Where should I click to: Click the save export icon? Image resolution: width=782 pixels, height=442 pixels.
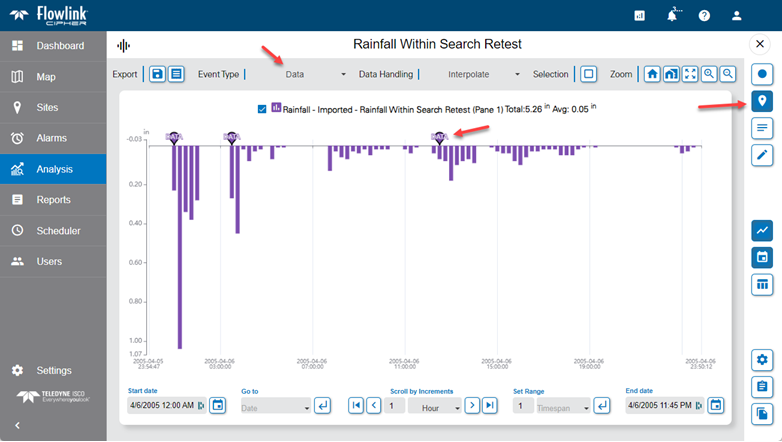[x=158, y=74]
